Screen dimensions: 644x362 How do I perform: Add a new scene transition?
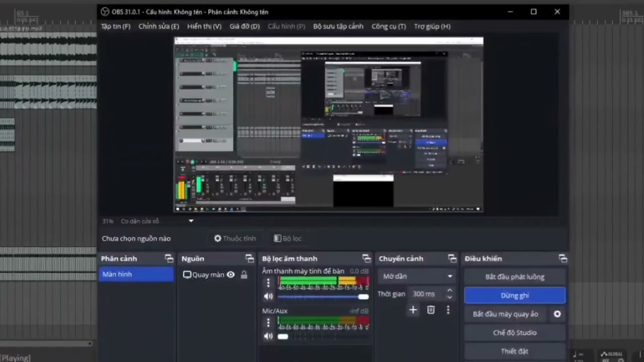coord(413,310)
